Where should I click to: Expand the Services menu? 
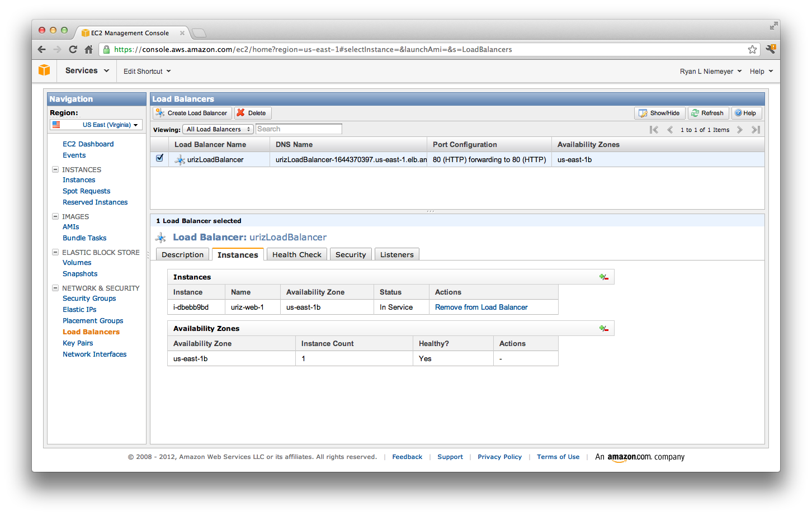tap(87, 71)
